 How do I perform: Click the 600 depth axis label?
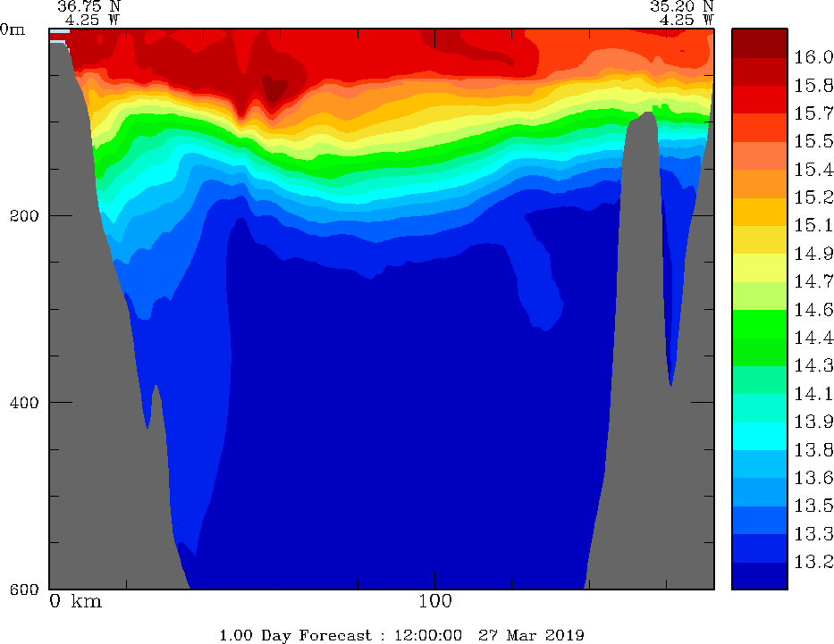click(24, 589)
